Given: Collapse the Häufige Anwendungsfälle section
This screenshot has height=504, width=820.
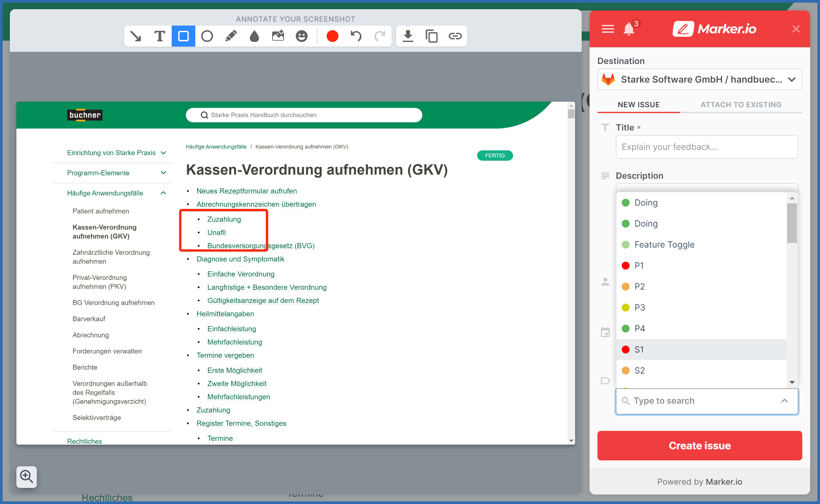Looking at the screenshot, I should 163,193.
